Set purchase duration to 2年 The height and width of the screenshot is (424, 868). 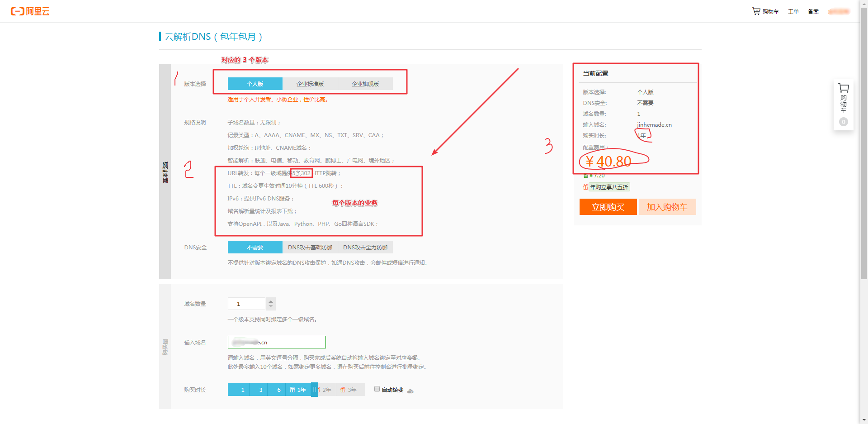[327, 390]
